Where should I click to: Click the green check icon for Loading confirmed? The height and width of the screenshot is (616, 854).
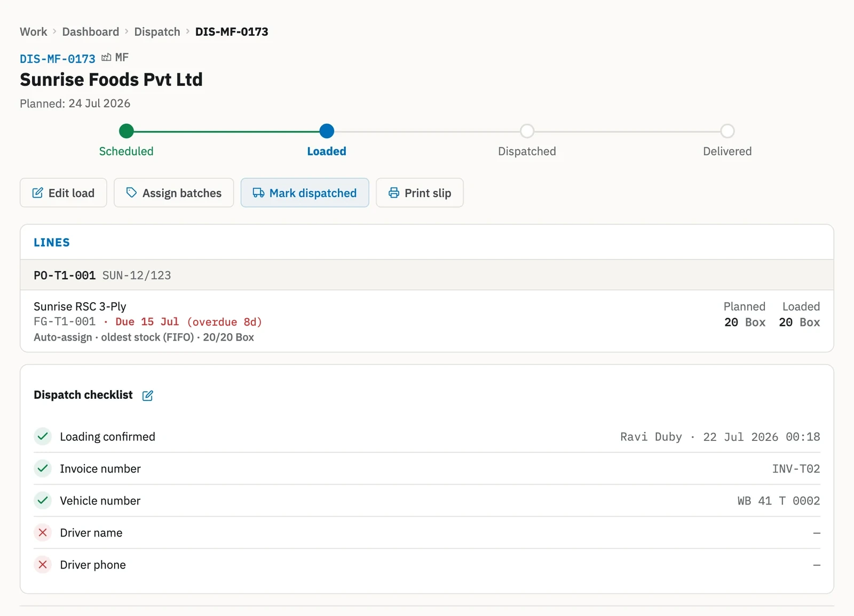point(43,436)
